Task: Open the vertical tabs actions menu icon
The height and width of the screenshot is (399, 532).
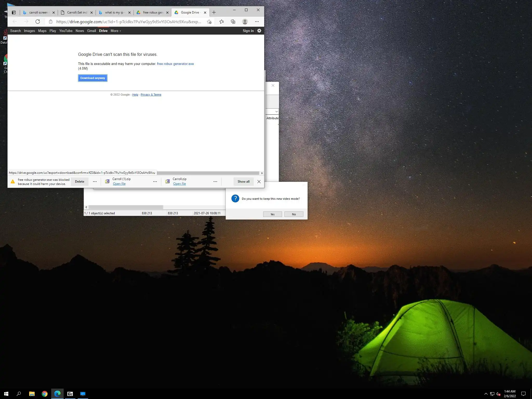Action: pyautogui.click(x=14, y=12)
